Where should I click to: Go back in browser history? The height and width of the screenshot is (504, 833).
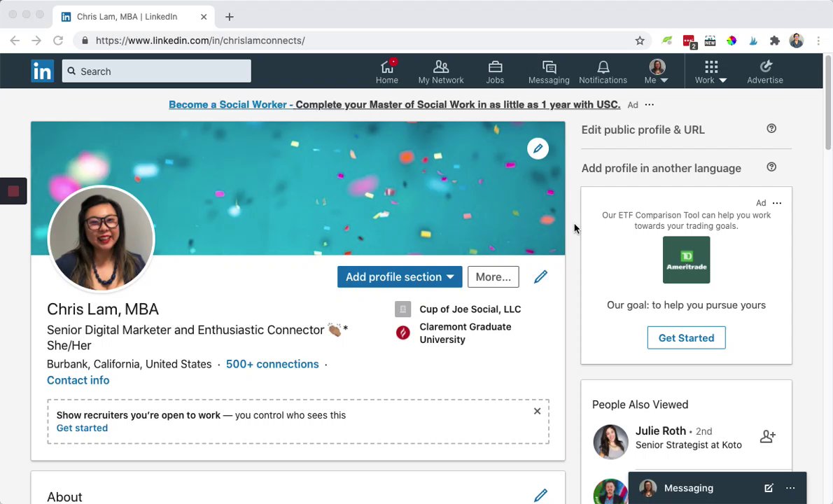point(15,41)
